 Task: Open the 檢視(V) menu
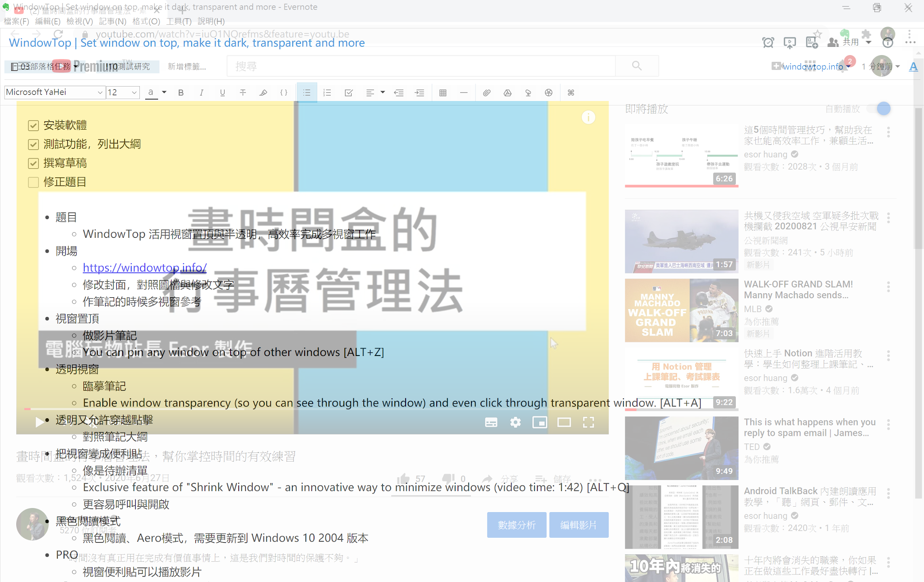79,21
